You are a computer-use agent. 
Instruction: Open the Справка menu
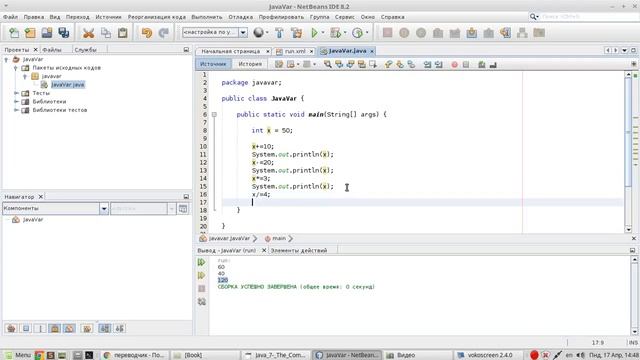pos(393,17)
